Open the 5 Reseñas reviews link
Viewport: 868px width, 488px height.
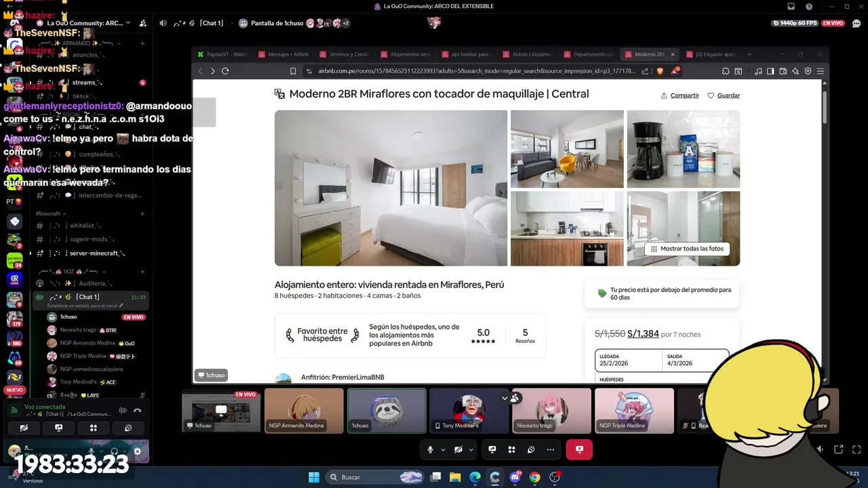tap(525, 335)
